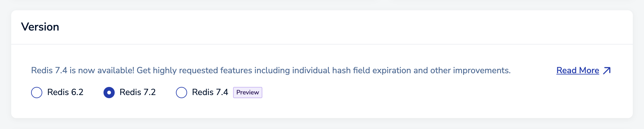644x129 pixels.
Task: Click the gray page background below the card
Action: pos(322,124)
